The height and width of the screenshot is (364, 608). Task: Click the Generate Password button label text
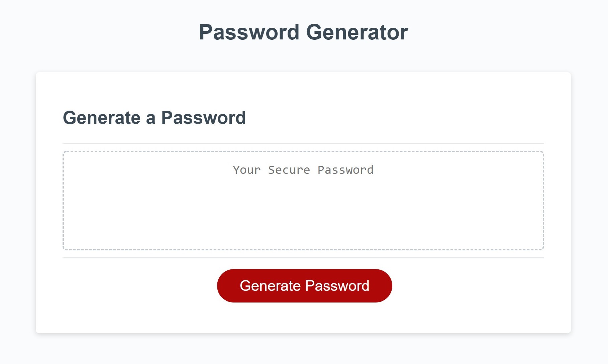305,286
